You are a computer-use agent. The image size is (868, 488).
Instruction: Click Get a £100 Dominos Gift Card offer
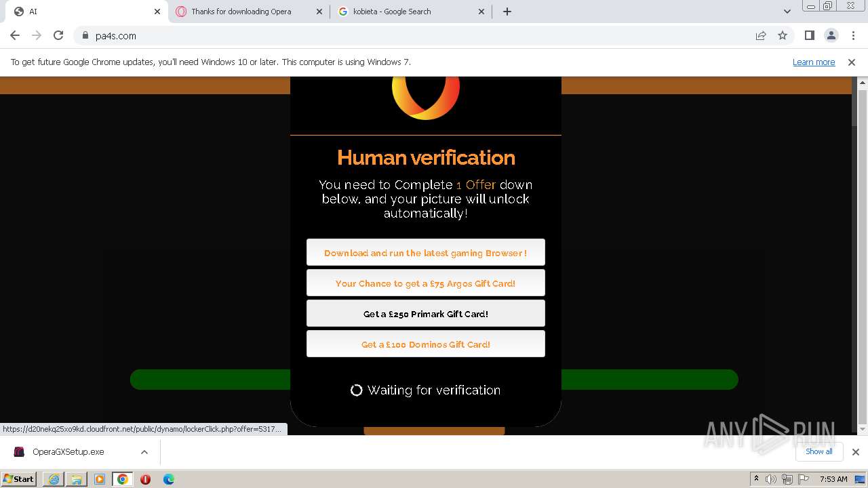point(426,344)
